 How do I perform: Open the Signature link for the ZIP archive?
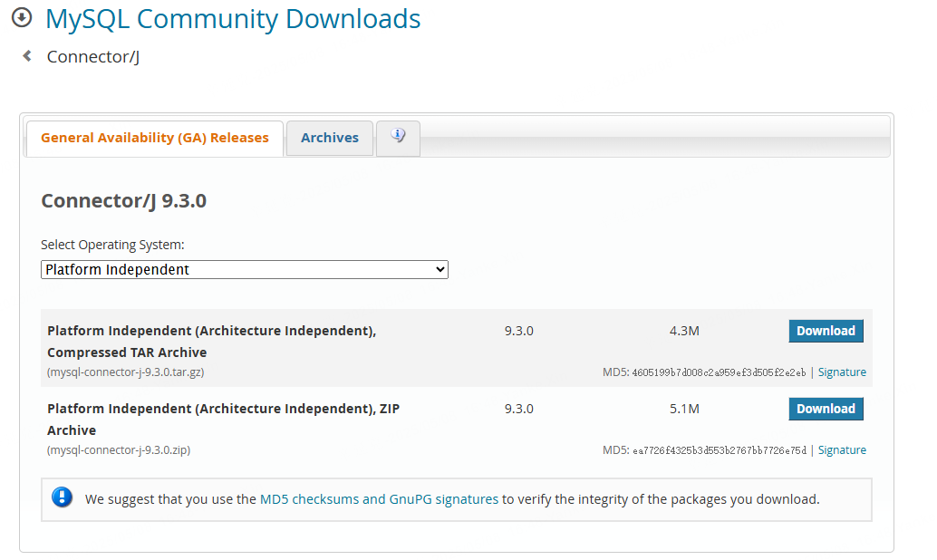842,449
